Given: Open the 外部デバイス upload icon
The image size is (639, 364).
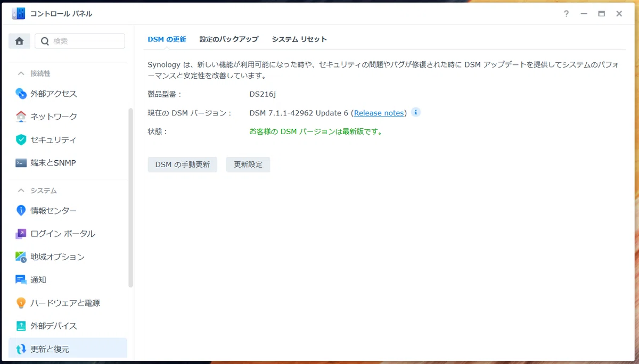Looking at the screenshot, I should coord(21,326).
